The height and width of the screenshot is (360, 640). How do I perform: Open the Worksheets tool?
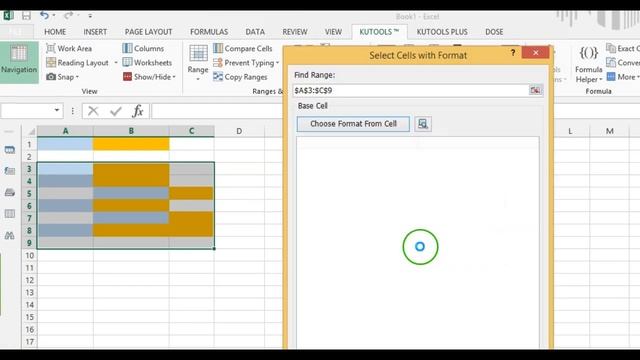pyautogui.click(x=147, y=62)
